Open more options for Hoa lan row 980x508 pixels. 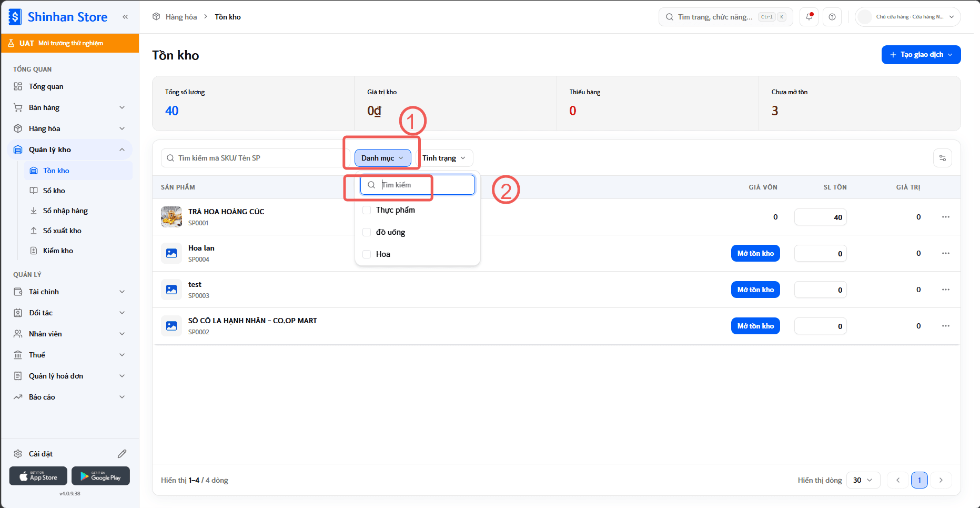tap(946, 253)
